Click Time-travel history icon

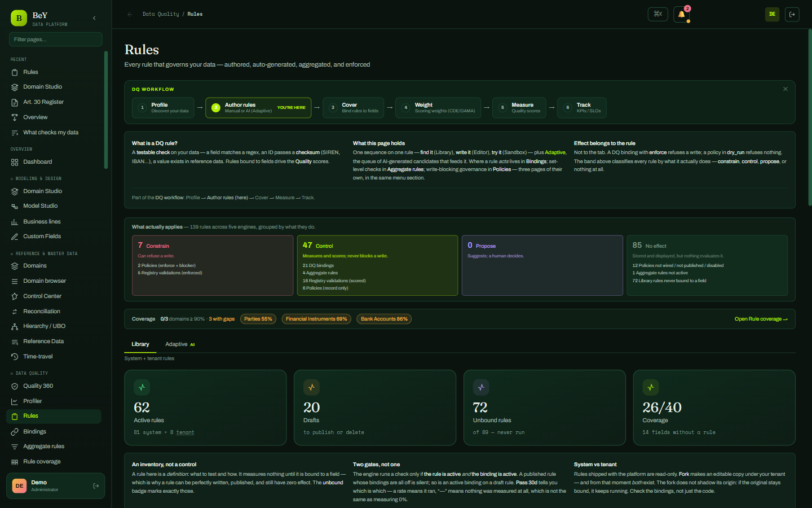15,357
